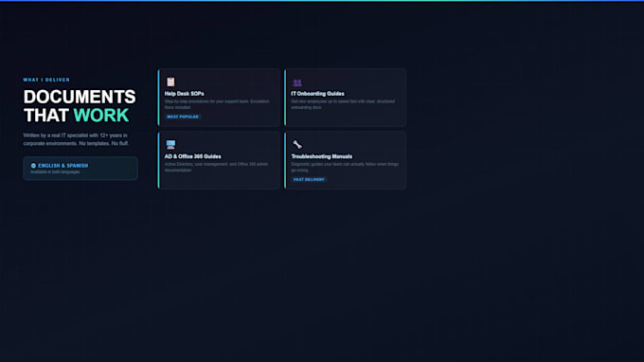The height and width of the screenshot is (362, 644).
Task: Click the Help Desk SOPs description text
Action: click(x=217, y=104)
